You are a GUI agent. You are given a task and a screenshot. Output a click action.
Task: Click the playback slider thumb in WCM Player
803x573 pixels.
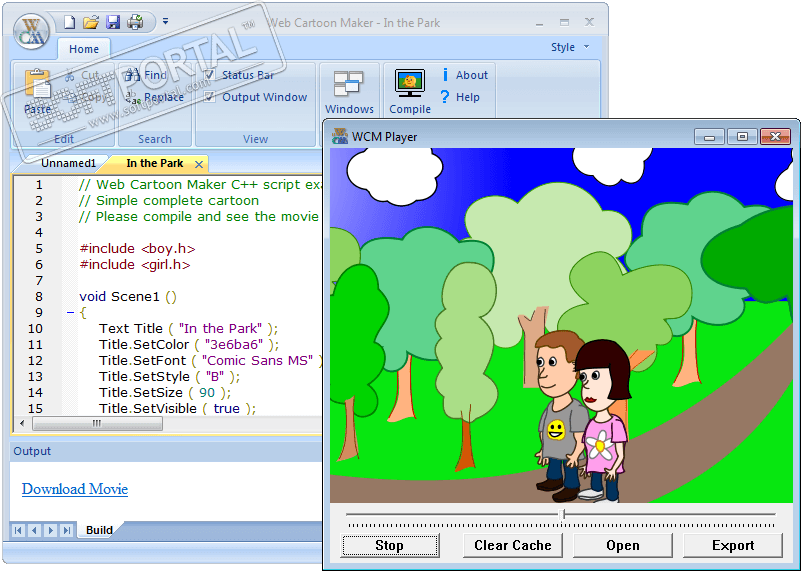[562, 514]
